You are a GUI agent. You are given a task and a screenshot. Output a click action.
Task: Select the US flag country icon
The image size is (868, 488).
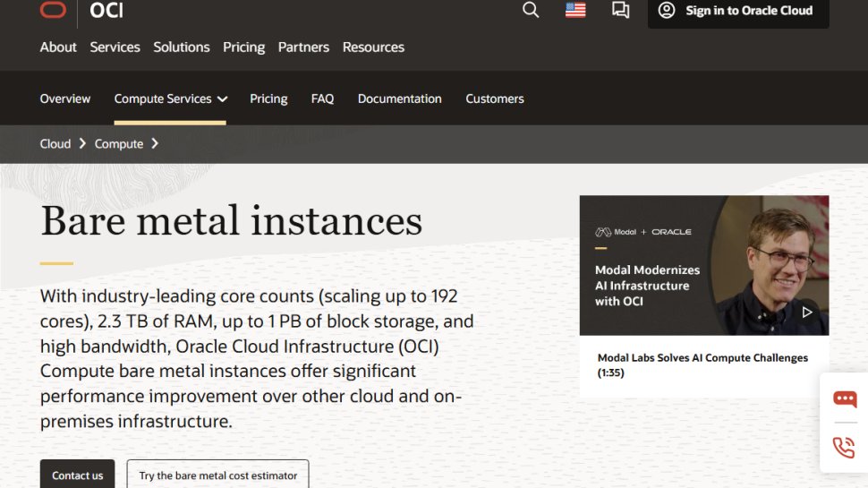coord(575,10)
